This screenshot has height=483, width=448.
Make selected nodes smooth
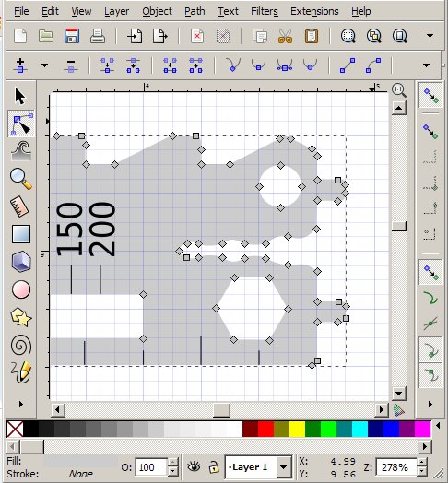(258, 65)
